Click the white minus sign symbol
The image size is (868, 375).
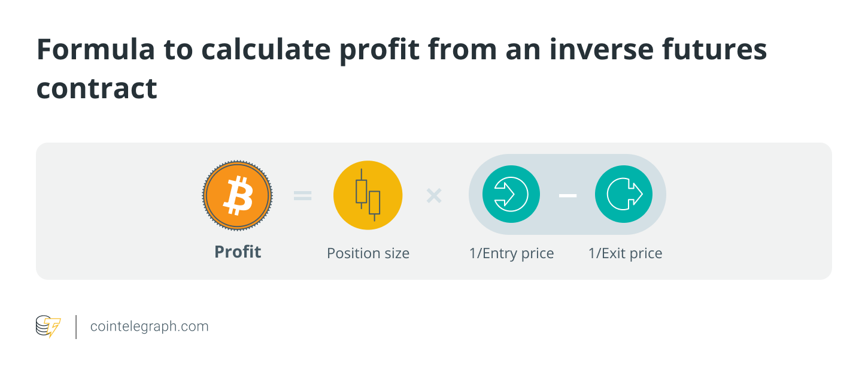(567, 195)
